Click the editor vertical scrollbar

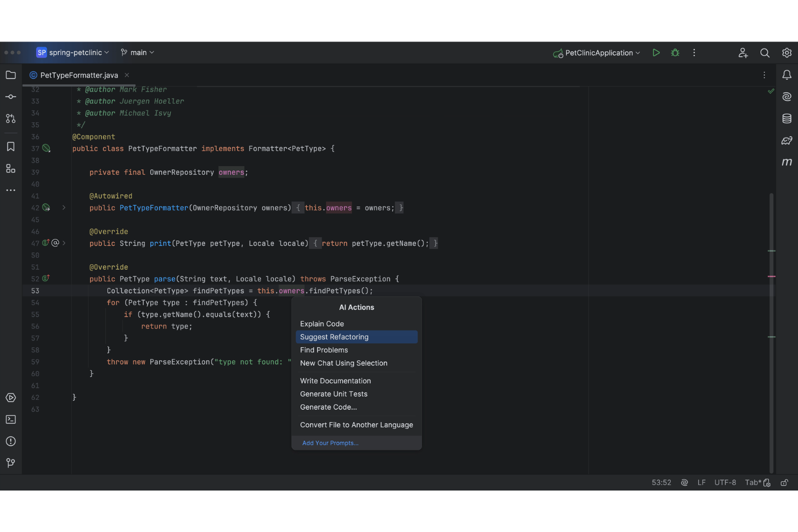pos(772,333)
